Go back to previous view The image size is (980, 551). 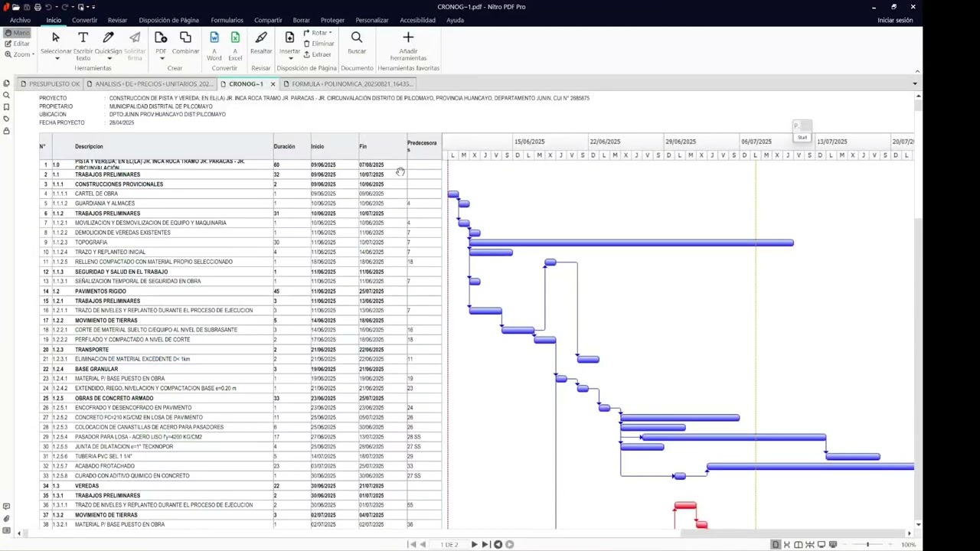[x=498, y=544]
